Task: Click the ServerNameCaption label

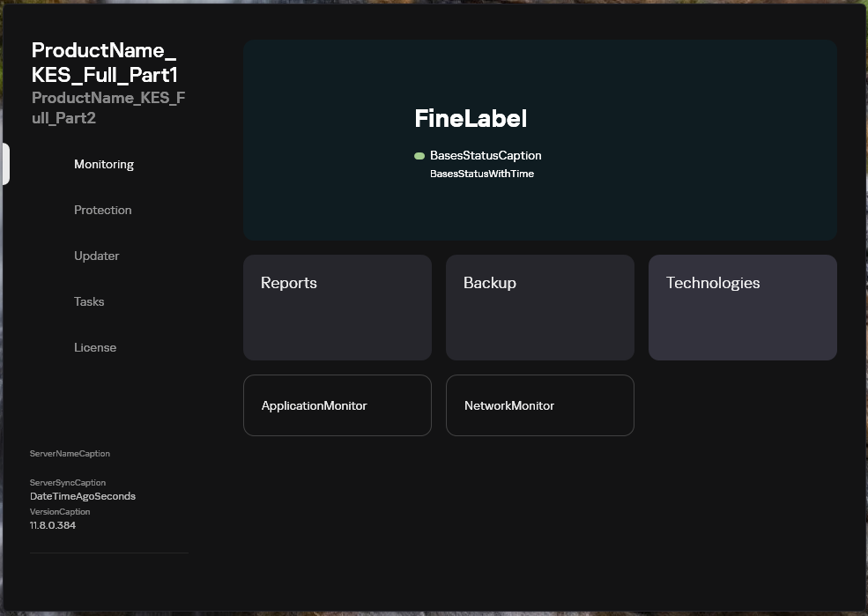Action: [70, 454]
